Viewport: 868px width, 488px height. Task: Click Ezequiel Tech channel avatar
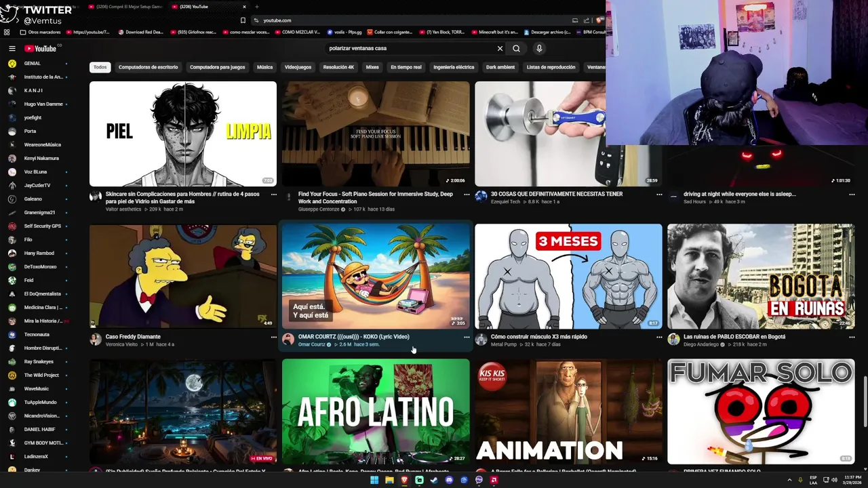(x=481, y=197)
